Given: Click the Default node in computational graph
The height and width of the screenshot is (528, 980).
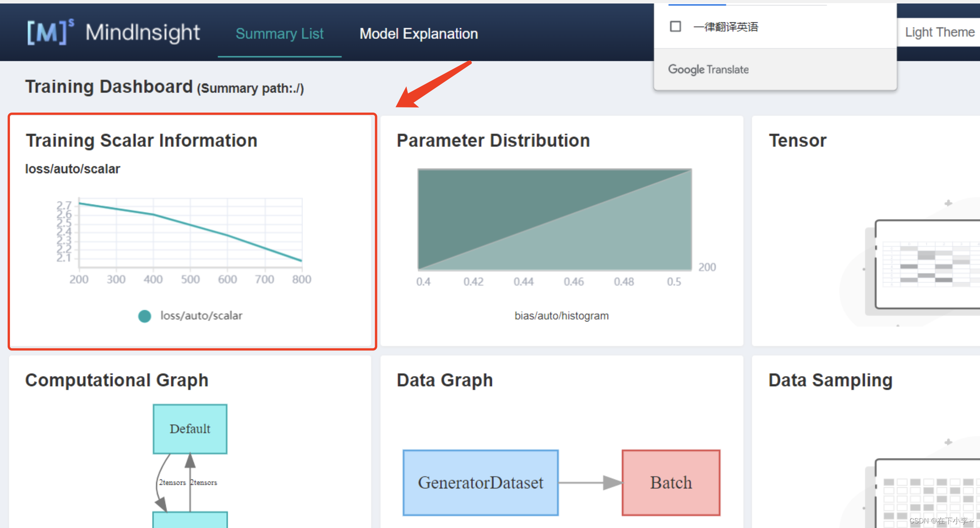Looking at the screenshot, I should [x=190, y=429].
